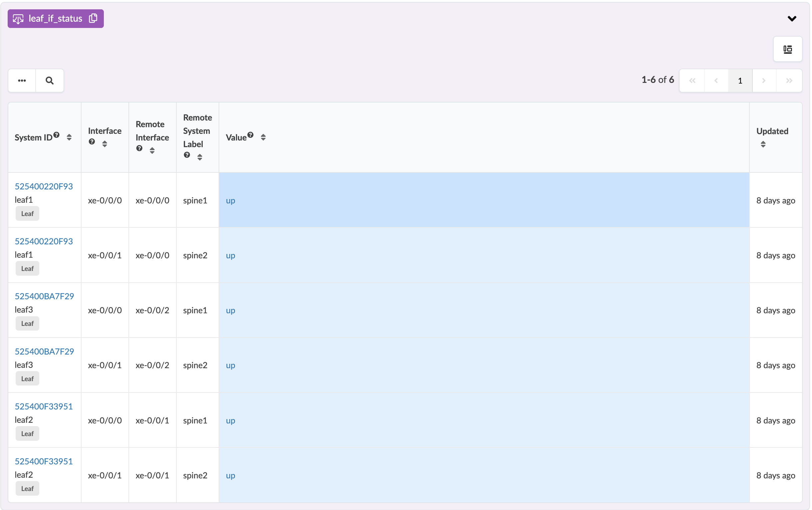
Task: Jump to the last page
Action: pos(789,81)
